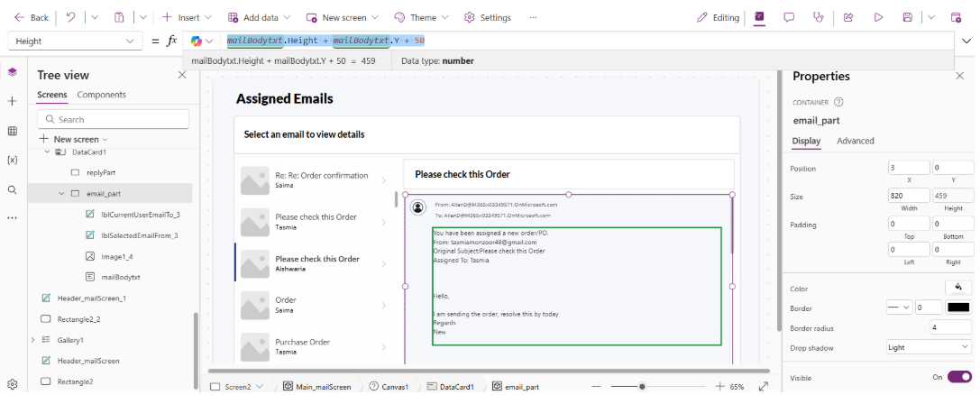980x395 pixels.
Task: Select Header_mailScreen_1 in the tree
Action: click(91, 299)
